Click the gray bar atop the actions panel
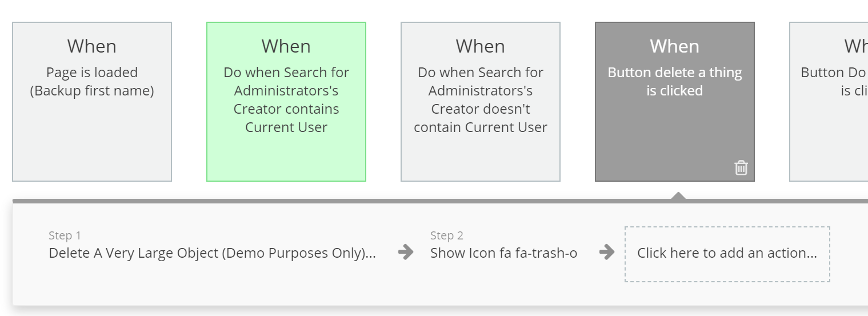The width and height of the screenshot is (868, 316). (x=440, y=201)
